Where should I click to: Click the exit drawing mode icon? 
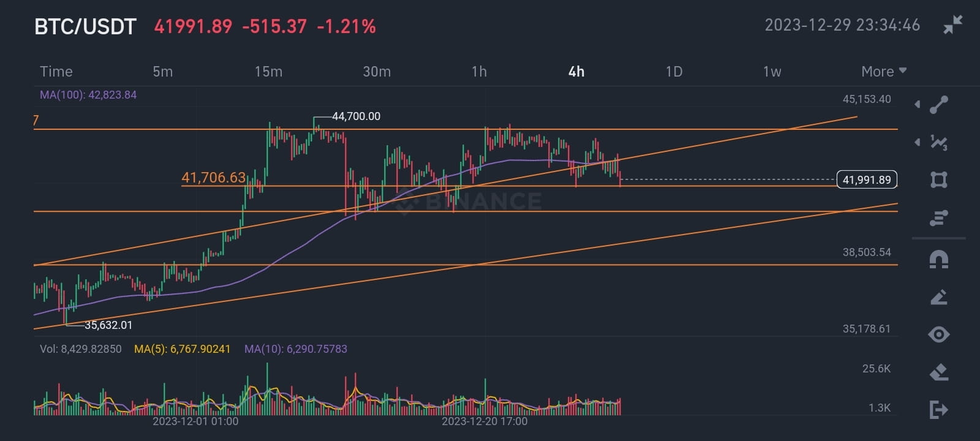(x=938, y=407)
